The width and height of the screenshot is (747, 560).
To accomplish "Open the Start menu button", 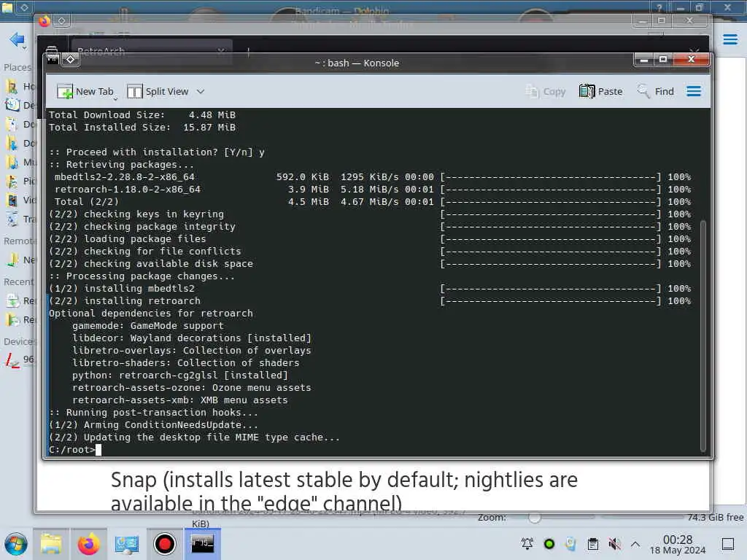I will (x=16, y=544).
